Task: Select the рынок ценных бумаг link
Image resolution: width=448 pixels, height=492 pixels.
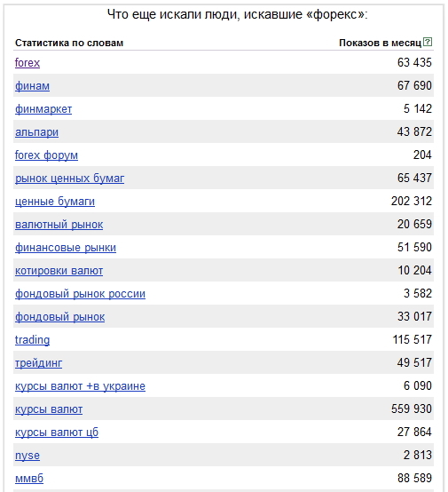Action: pyautogui.click(x=69, y=179)
